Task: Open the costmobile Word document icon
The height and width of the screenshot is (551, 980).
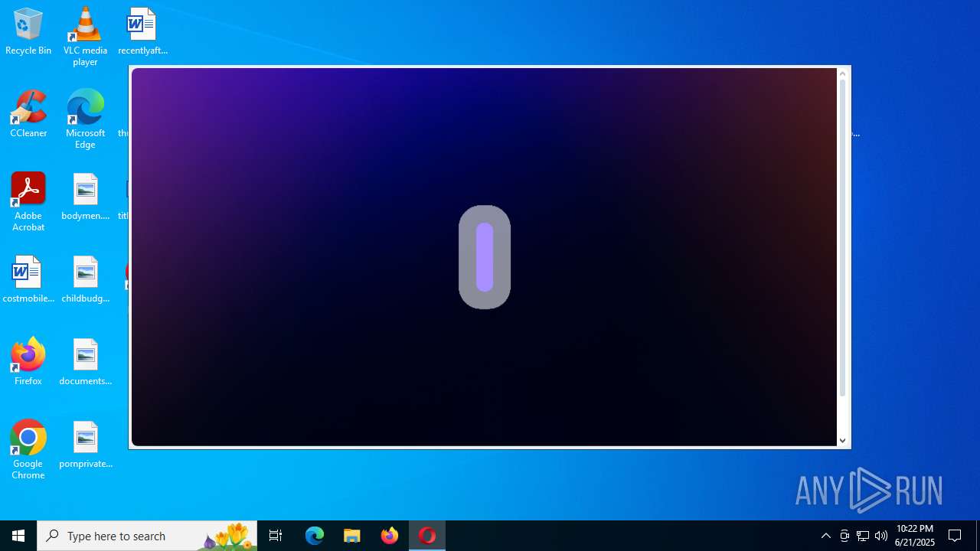Action: pos(28,280)
